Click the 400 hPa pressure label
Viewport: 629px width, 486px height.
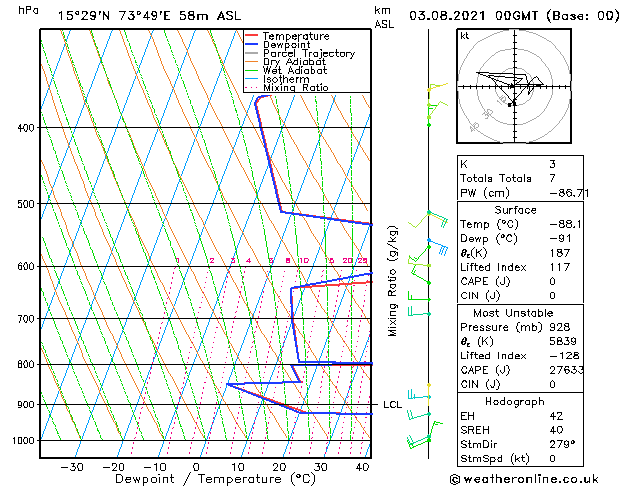pyautogui.click(x=26, y=128)
